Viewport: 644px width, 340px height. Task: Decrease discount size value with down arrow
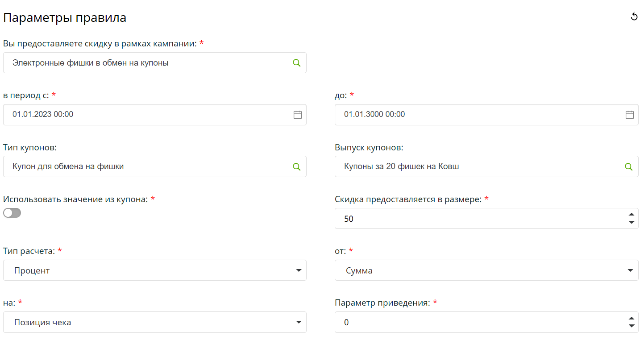(631, 222)
